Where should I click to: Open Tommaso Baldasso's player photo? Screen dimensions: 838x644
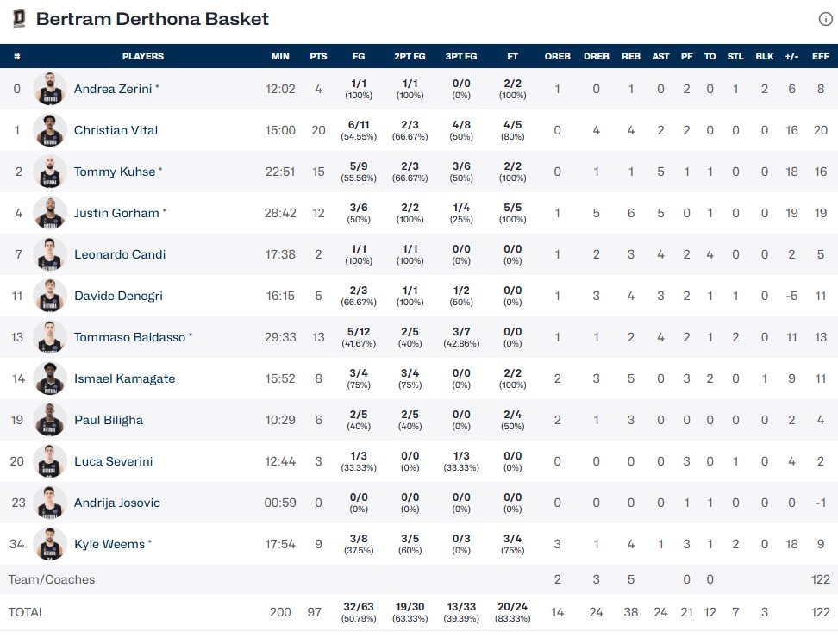50,337
